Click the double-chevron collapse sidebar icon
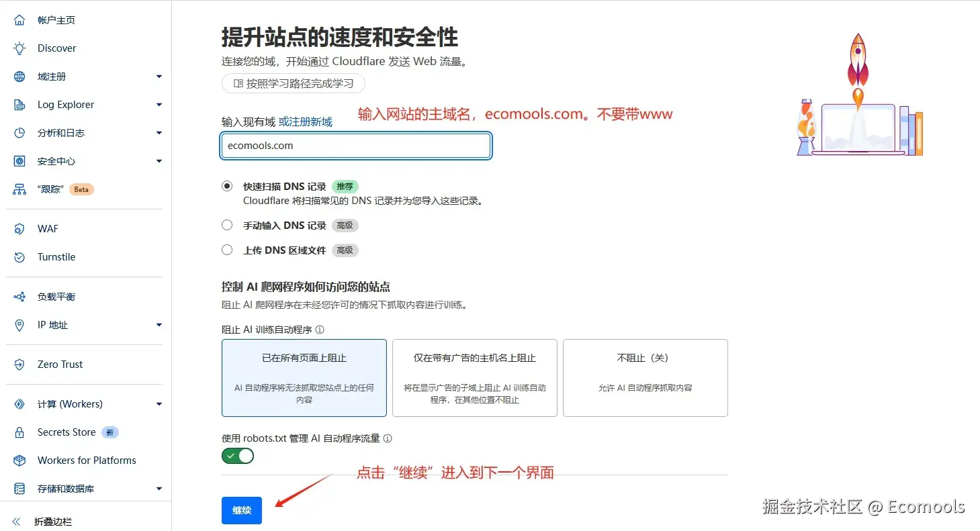980x531 pixels. coord(17,522)
